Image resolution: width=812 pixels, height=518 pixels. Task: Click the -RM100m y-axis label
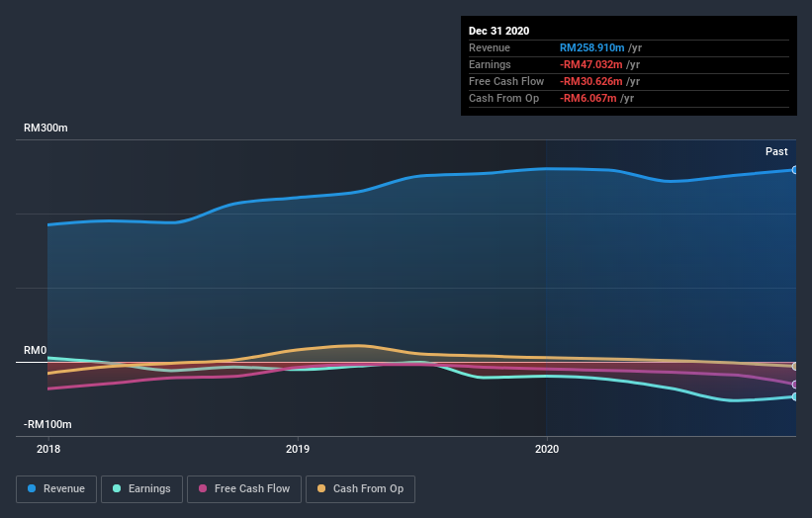47,424
